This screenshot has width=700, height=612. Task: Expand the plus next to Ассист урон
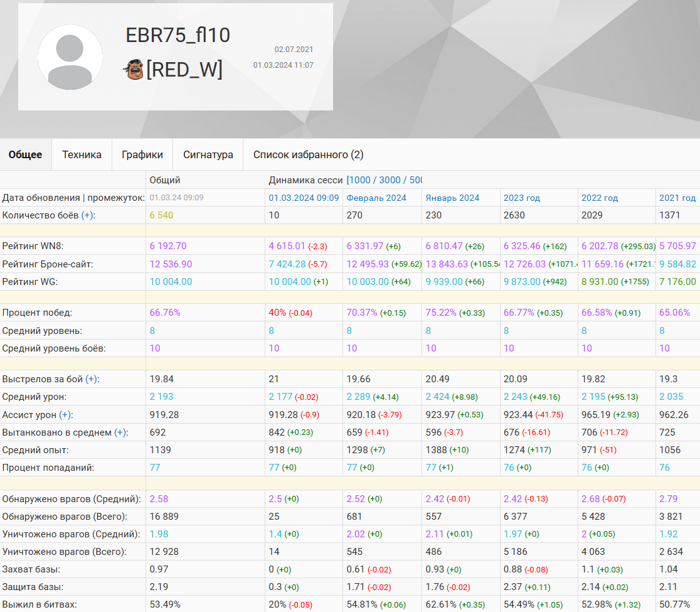click(x=66, y=415)
